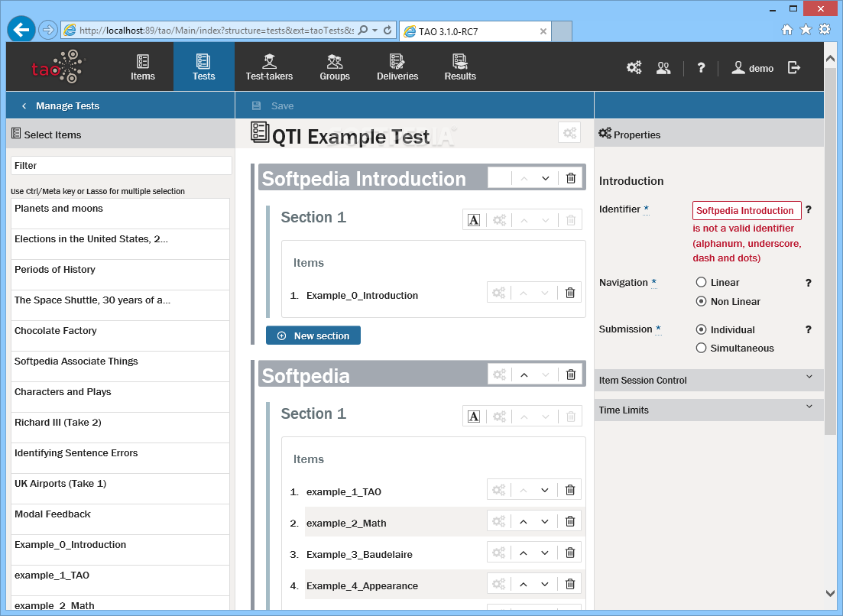Move Example_3_Baudelaire item down
Image resolution: width=843 pixels, height=616 pixels.
tap(545, 553)
